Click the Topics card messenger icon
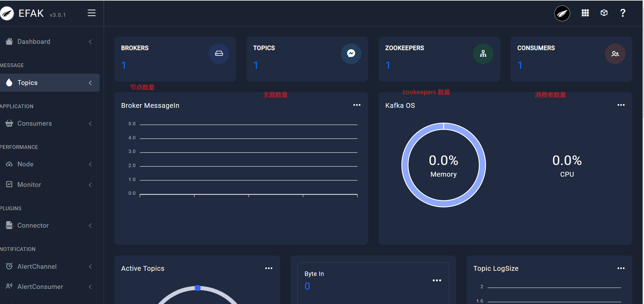 point(351,53)
